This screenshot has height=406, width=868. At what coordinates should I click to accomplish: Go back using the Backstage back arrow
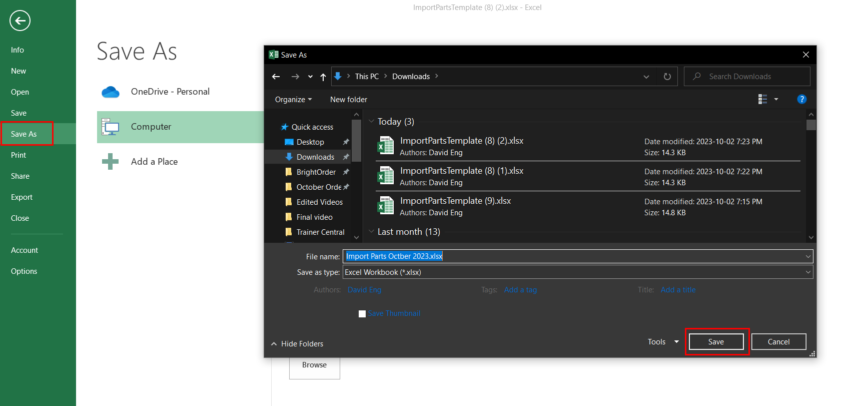[x=20, y=21]
